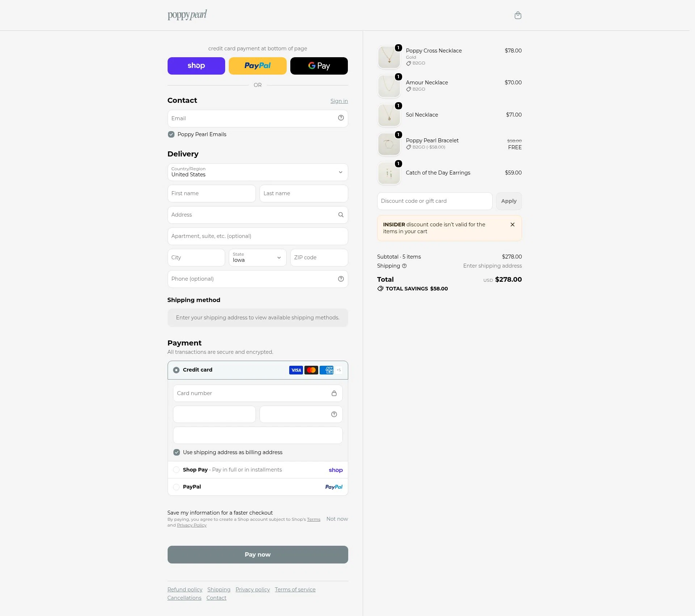Click the Poppy Cross Necklace thumbnail
Viewport: 695px width, 616px height.
coord(389,57)
